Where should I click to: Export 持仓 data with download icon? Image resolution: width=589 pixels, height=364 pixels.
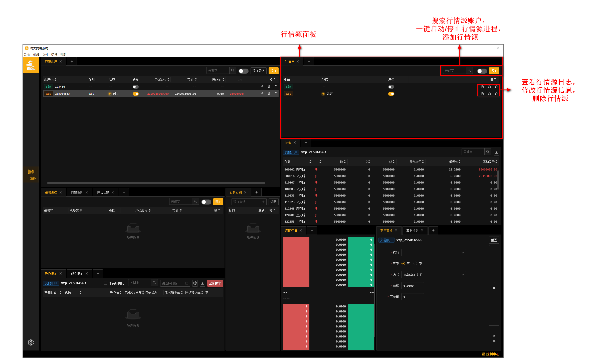496,152
